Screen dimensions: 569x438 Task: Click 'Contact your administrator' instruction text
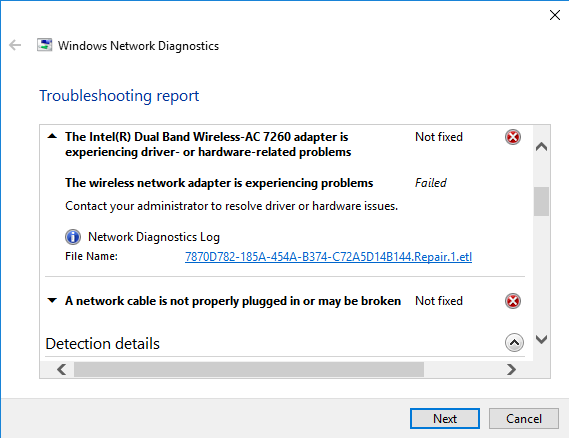pos(232,206)
